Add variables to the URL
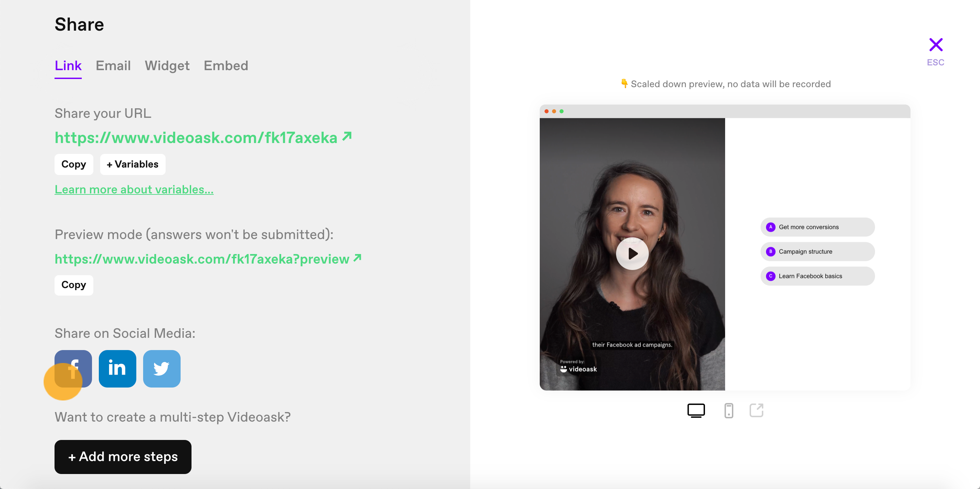 tap(133, 164)
